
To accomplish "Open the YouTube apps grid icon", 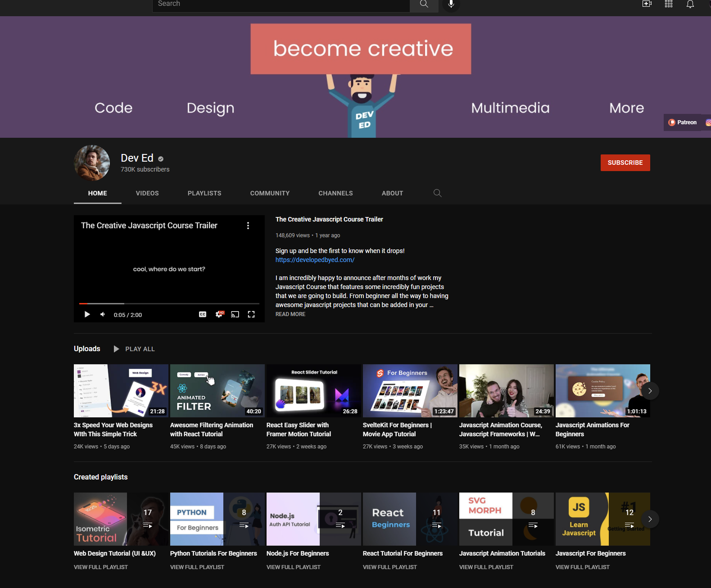I will point(669,4).
